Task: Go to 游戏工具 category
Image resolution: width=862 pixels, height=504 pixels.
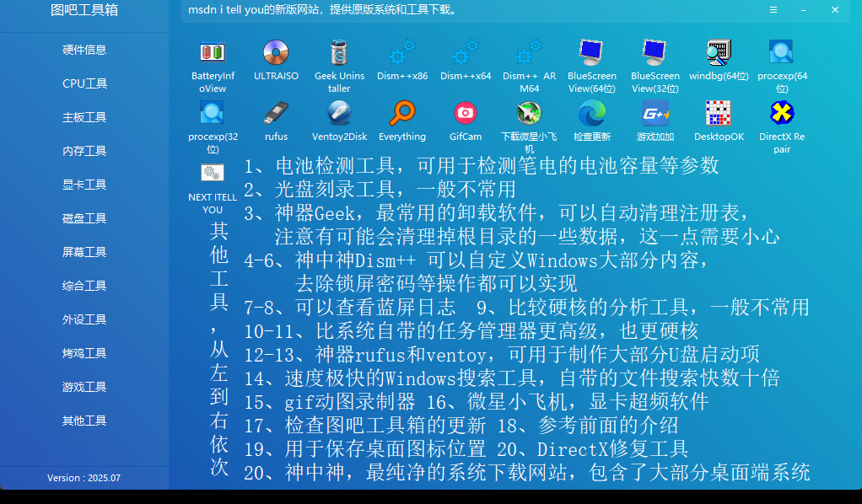Action: [84, 387]
